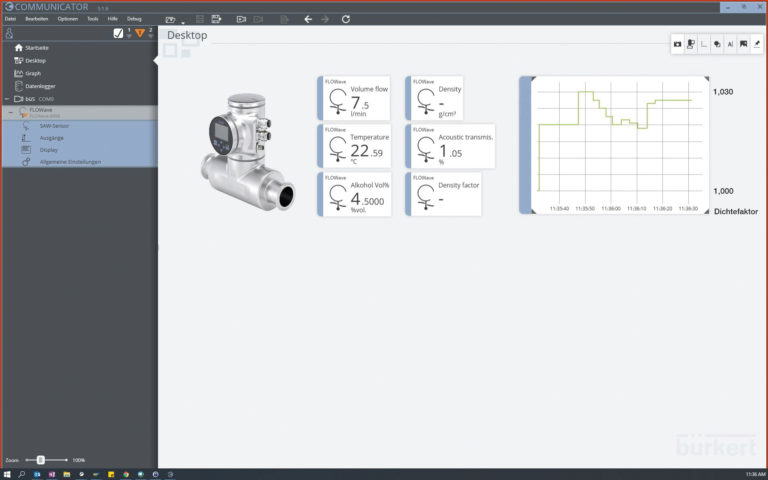Click the camera icon in desktop toolbar
The image size is (768, 480).
677,44
